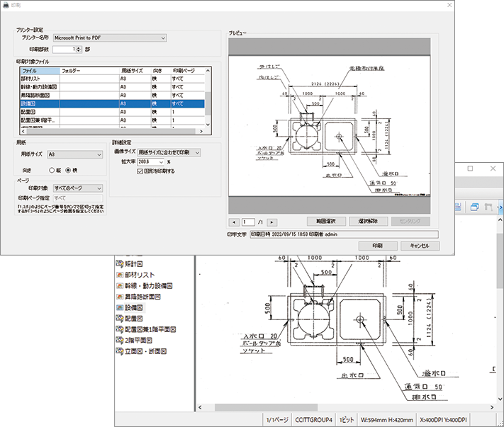
Task: Open the 2階平面図 drawing icon
Action: (119, 341)
